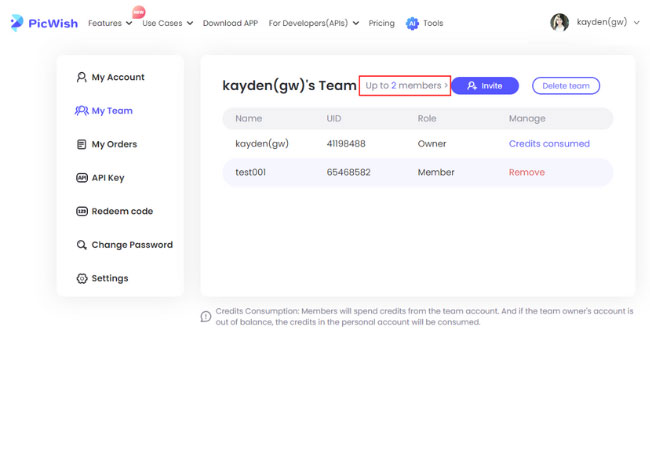This screenshot has width=650, height=450.
Task: Open the AI Tools icon
Action: click(x=412, y=23)
